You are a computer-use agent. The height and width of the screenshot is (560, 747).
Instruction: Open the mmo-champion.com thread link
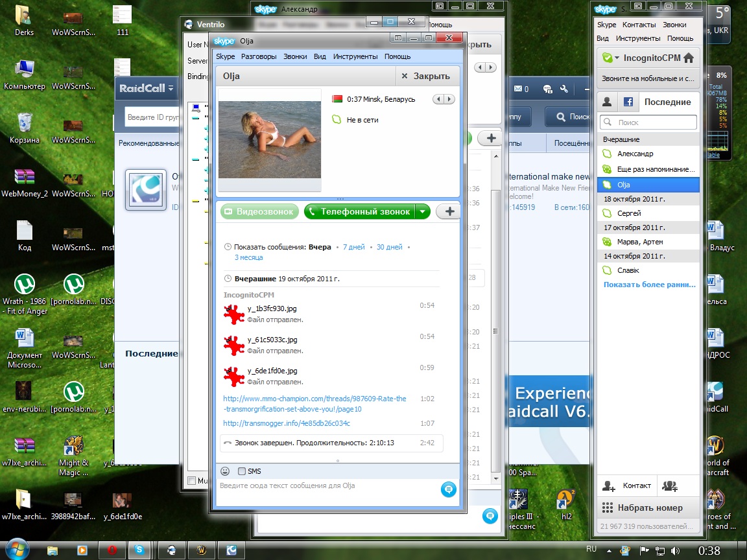click(x=314, y=404)
